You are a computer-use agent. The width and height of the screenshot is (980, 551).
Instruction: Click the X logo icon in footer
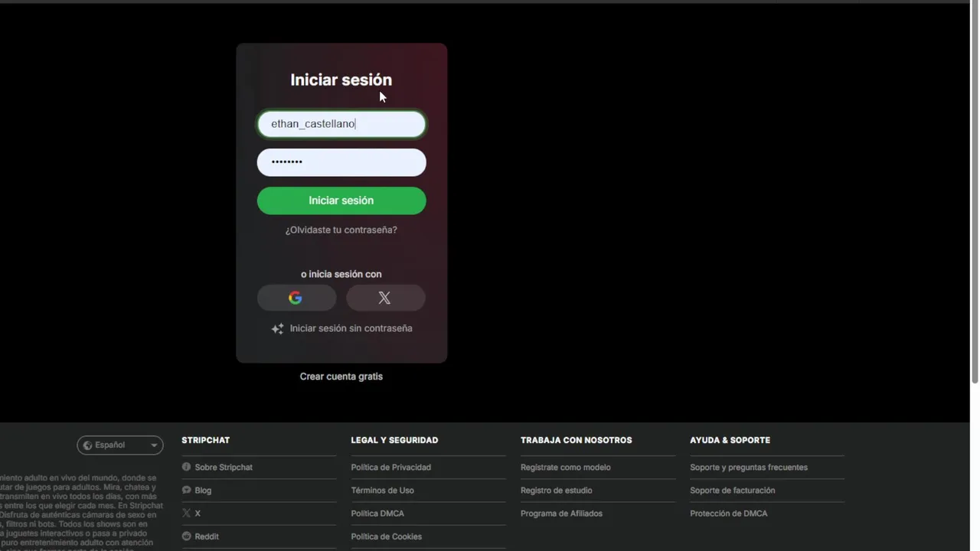coord(186,514)
